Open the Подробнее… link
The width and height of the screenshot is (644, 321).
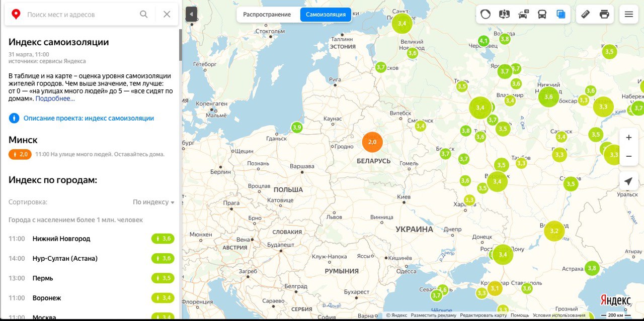[55, 98]
